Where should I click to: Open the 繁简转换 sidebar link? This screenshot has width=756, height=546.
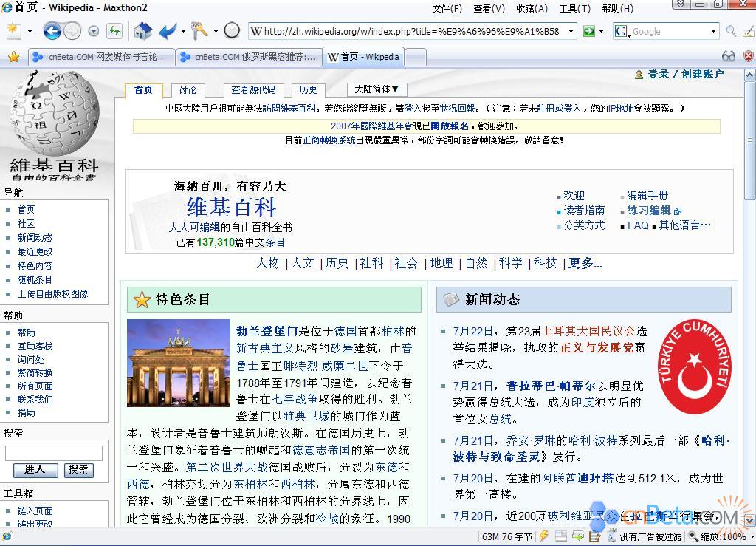pyautogui.click(x=35, y=373)
